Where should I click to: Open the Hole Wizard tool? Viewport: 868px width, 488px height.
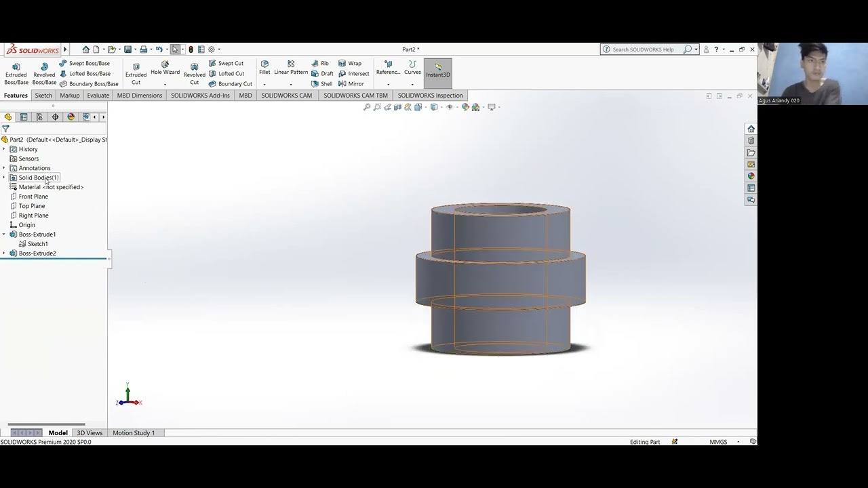tap(165, 68)
